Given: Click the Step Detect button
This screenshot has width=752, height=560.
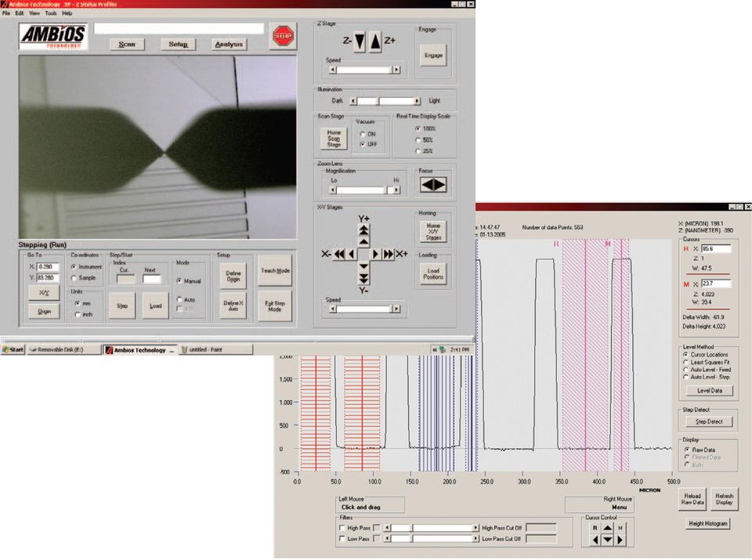Looking at the screenshot, I should (709, 422).
